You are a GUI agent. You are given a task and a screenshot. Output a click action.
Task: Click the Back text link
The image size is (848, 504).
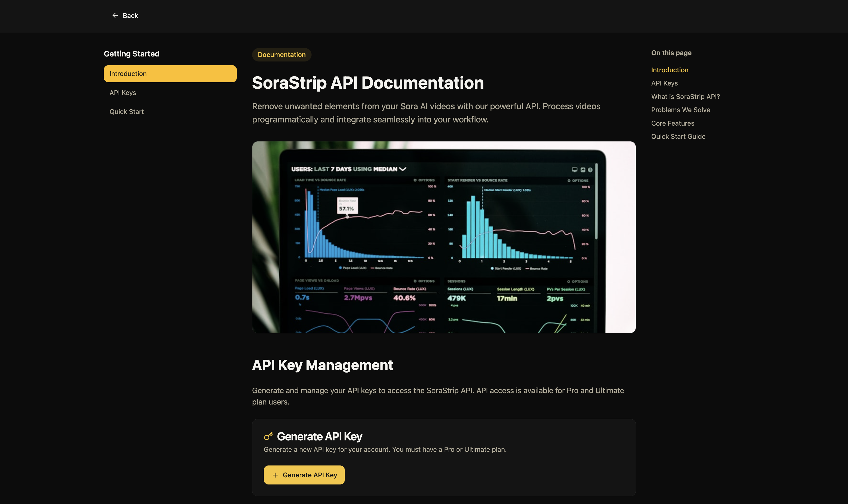(x=130, y=16)
